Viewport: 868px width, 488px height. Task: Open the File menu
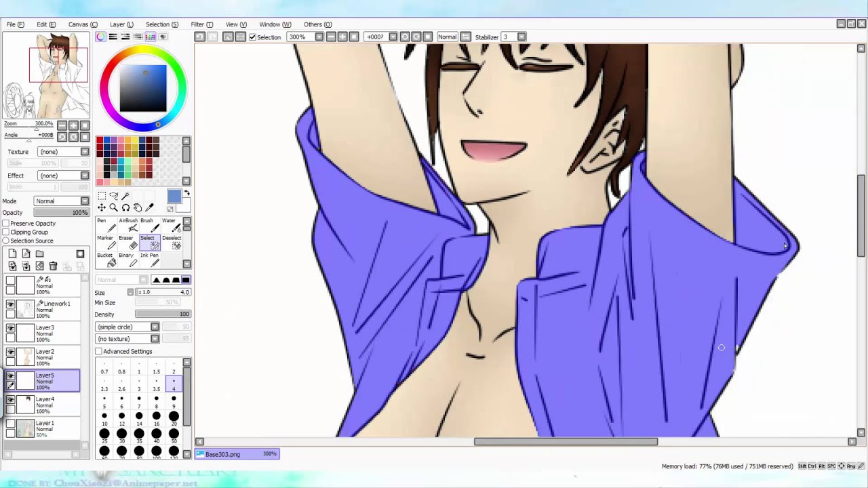(x=15, y=24)
